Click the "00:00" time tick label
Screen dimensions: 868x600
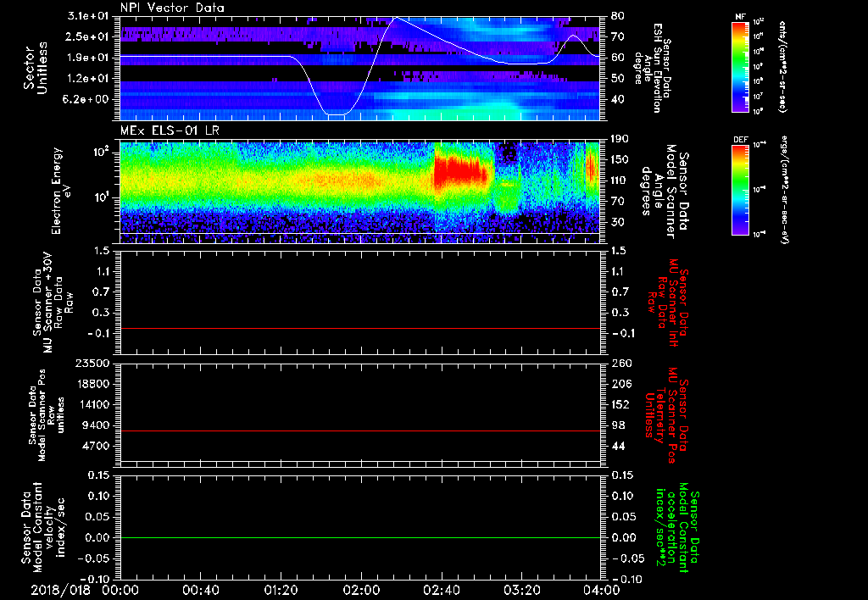click(120, 590)
